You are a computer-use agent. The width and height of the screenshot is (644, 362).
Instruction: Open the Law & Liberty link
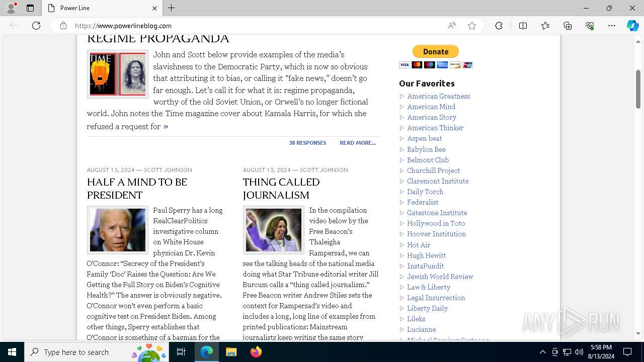(x=429, y=287)
